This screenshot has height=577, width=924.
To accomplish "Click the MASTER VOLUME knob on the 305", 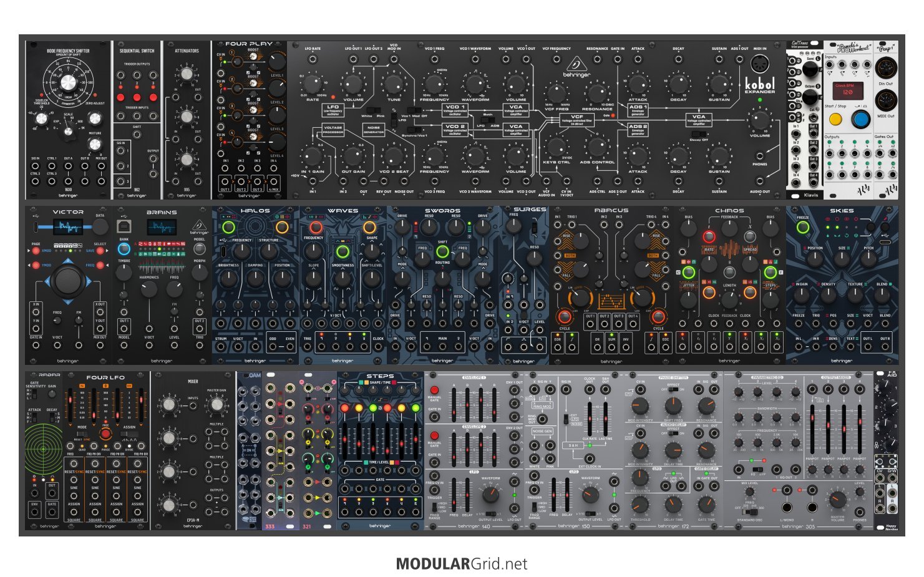I will point(837,500).
